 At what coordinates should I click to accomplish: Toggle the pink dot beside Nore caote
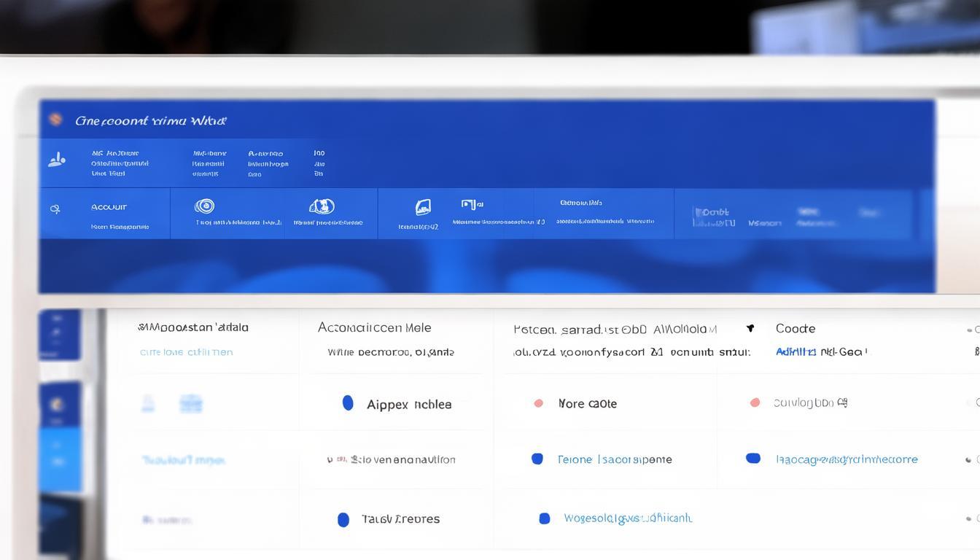[x=538, y=403]
